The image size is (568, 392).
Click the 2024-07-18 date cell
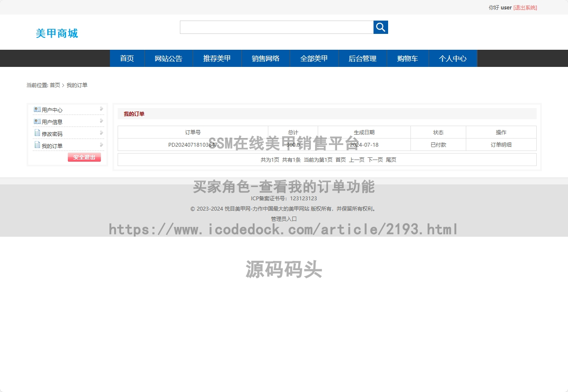pos(364,145)
